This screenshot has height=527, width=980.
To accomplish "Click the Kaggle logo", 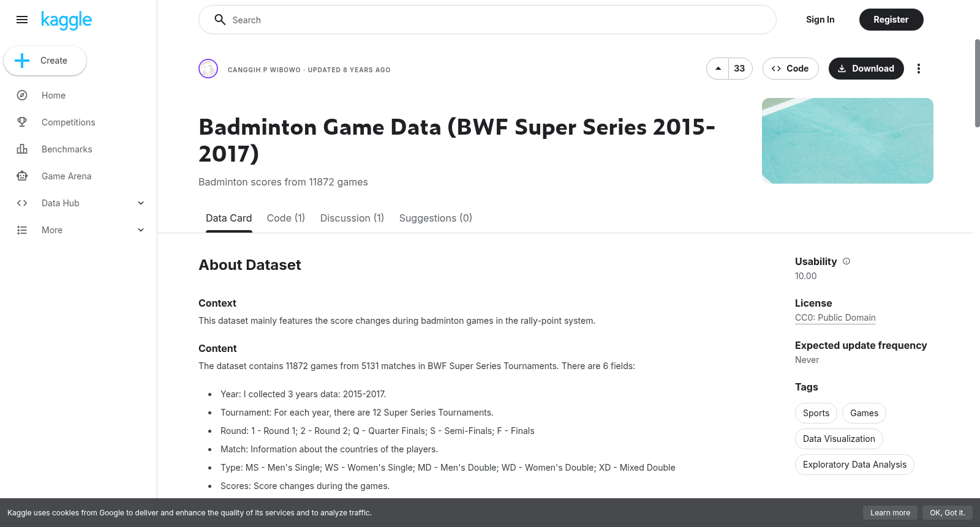I will [x=66, y=20].
